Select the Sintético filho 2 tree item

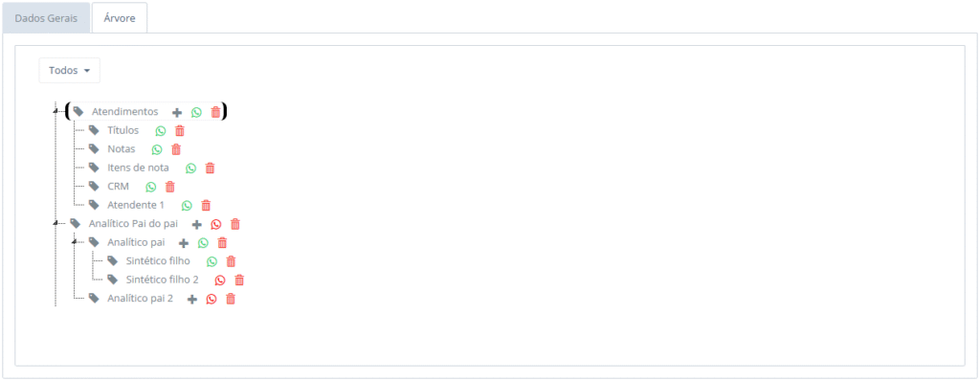click(162, 280)
